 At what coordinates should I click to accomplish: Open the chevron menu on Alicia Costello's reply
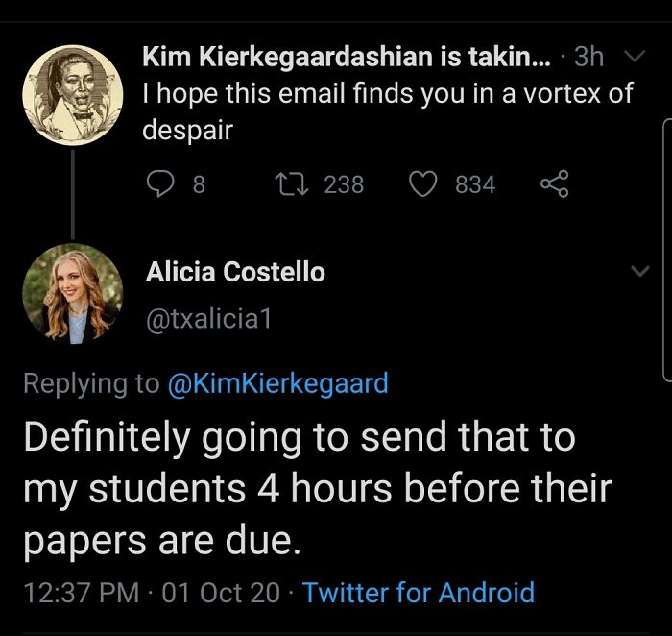click(x=638, y=274)
